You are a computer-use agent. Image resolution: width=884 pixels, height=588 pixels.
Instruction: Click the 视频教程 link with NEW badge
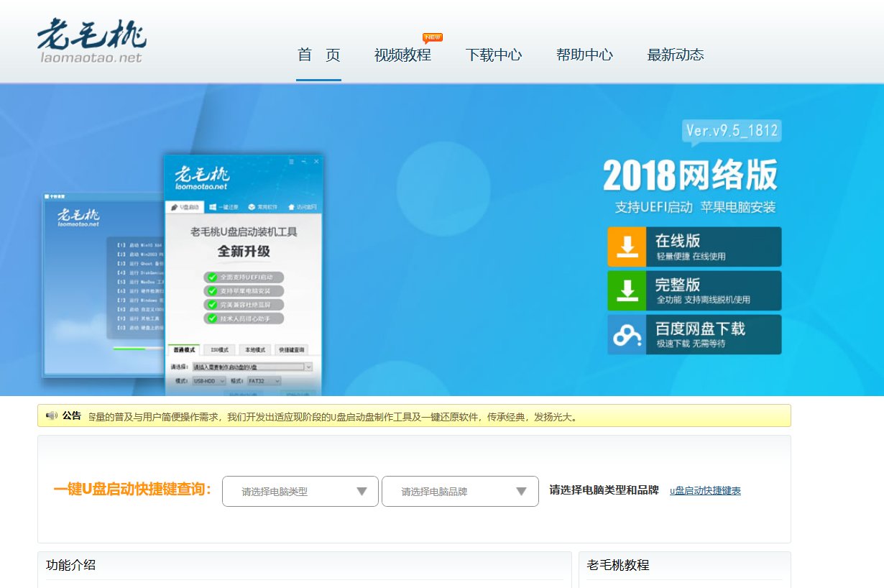(x=402, y=55)
